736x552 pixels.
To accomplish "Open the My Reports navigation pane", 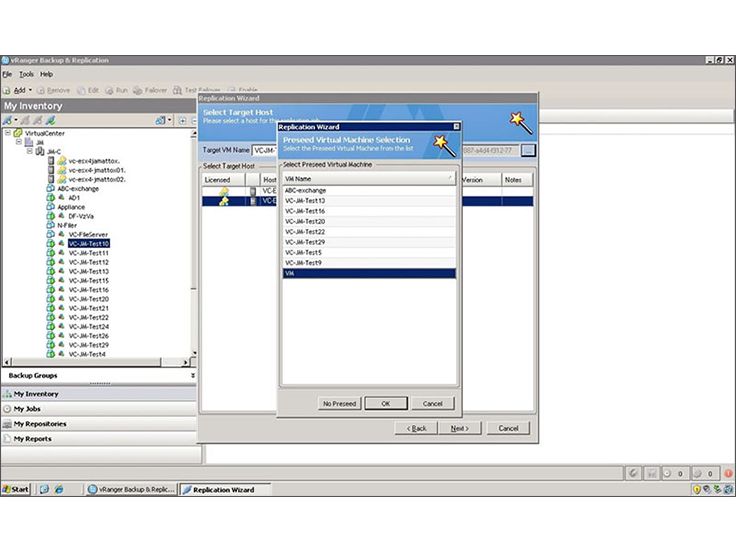I will pos(99,439).
